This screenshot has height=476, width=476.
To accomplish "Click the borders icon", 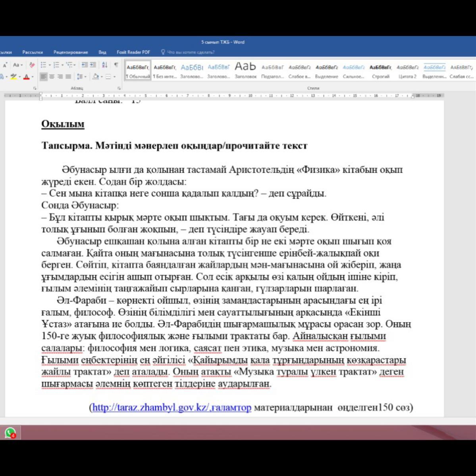I will coord(108,77).
